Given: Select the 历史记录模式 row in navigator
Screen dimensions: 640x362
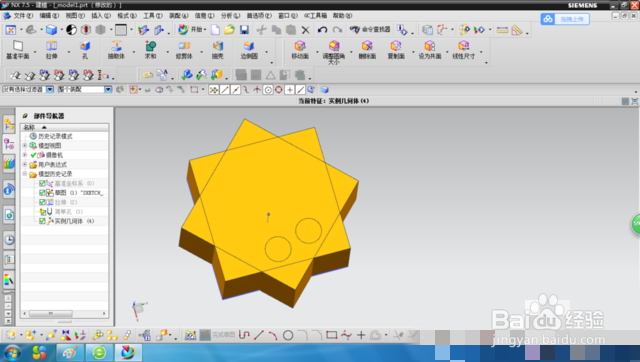Looking at the screenshot, I should tap(64, 136).
